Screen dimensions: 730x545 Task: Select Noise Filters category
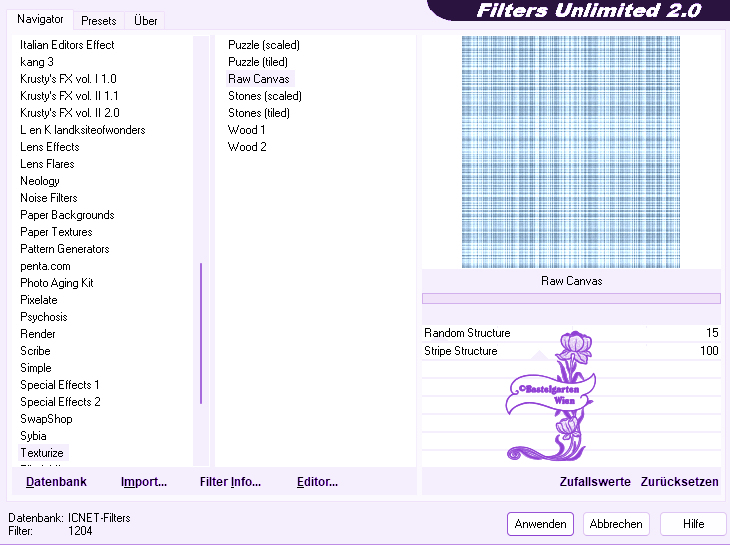click(48, 198)
